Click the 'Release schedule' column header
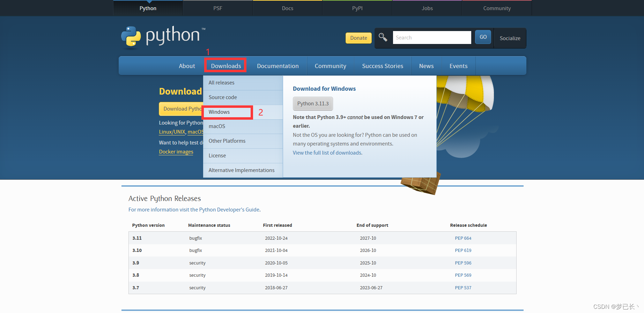The height and width of the screenshot is (313, 644). coord(468,225)
